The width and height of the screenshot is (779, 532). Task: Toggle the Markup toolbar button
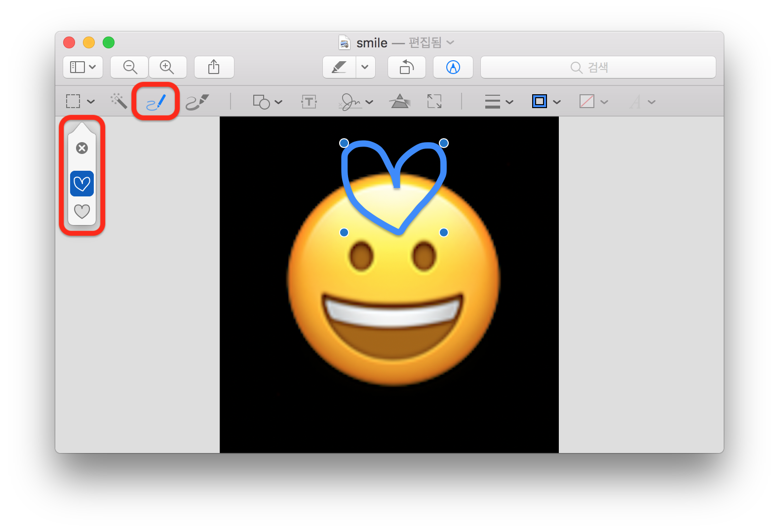point(453,67)
